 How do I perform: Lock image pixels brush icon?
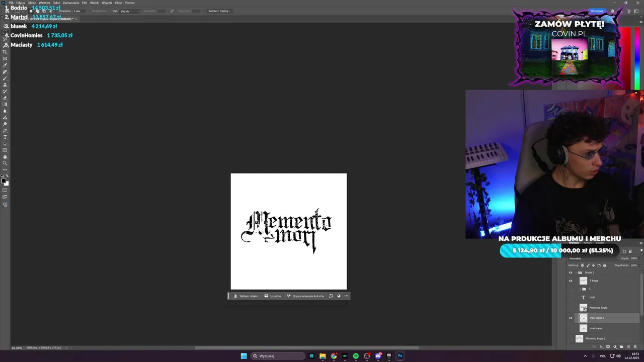coord(588,265)
